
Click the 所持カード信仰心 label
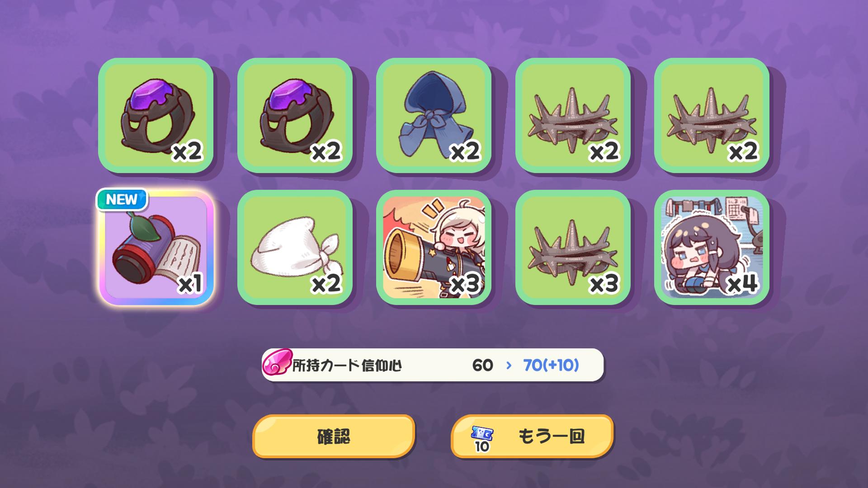point(347,365)
